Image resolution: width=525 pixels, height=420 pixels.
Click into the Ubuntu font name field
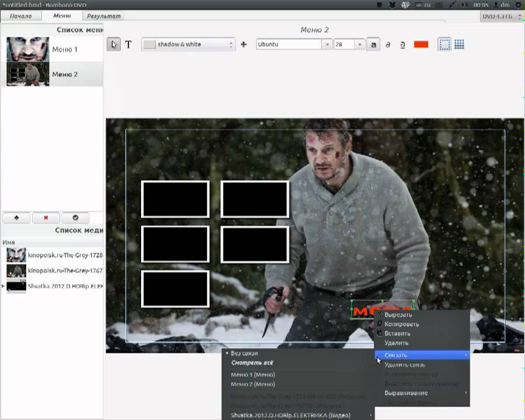289,44
